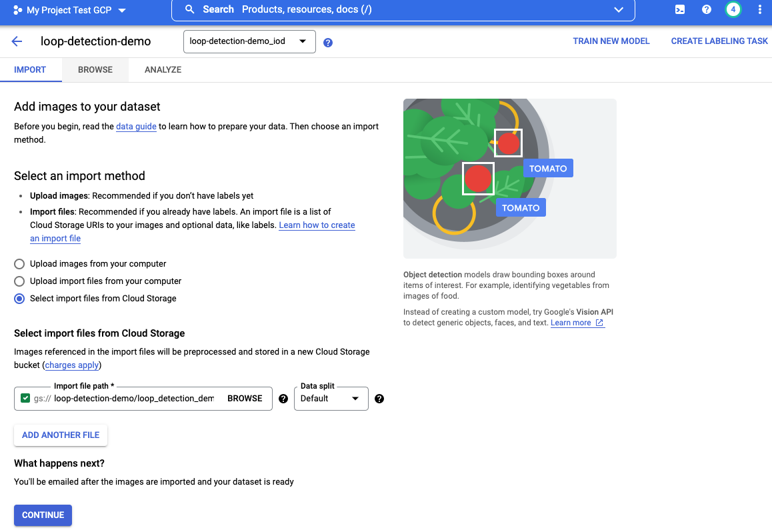Click the tomato salad illustration
This screenshot has height=532, width=772.
tap(509, 179)
